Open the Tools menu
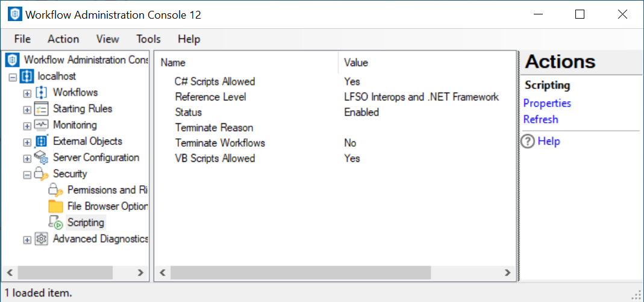The image size is (644, 302). pos(148,39)
